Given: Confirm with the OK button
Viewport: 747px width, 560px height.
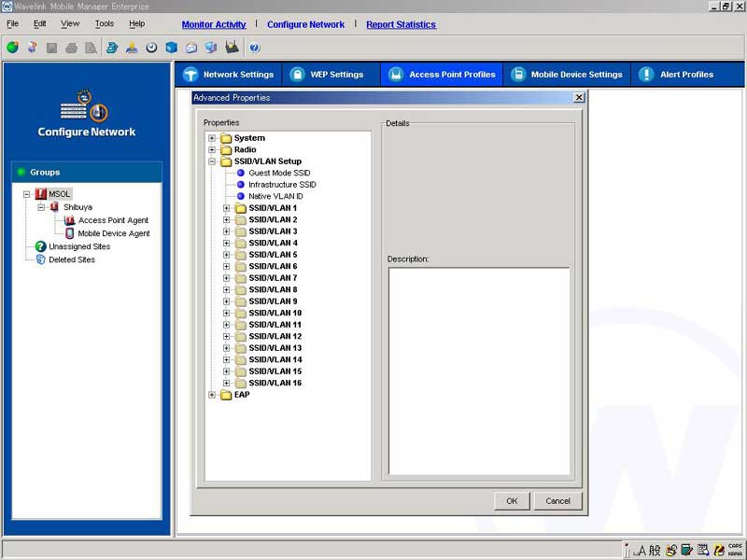Looking at the screenshot, I should [512, 501].
